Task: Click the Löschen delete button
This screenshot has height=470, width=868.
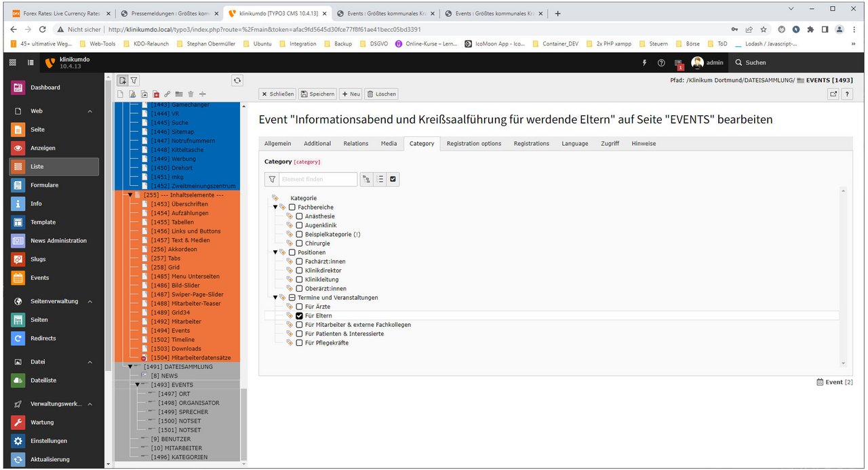Action: tap(382, 94)
